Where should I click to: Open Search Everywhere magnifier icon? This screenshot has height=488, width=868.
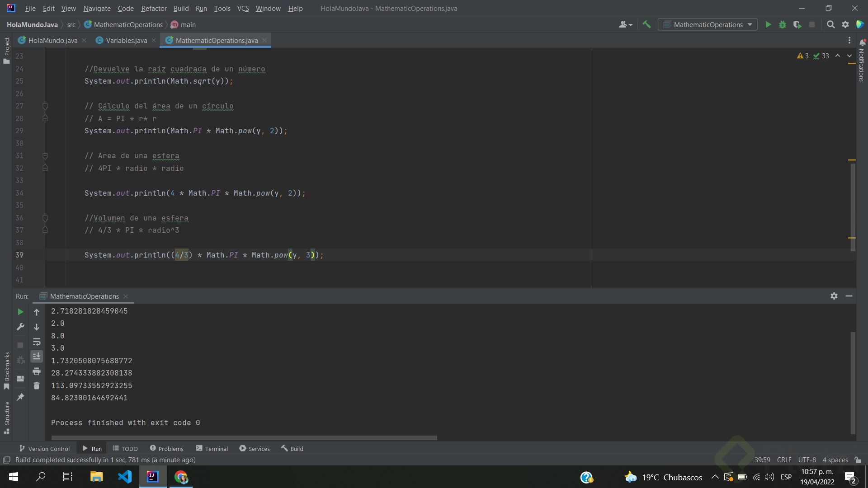(x=830, y=24)
